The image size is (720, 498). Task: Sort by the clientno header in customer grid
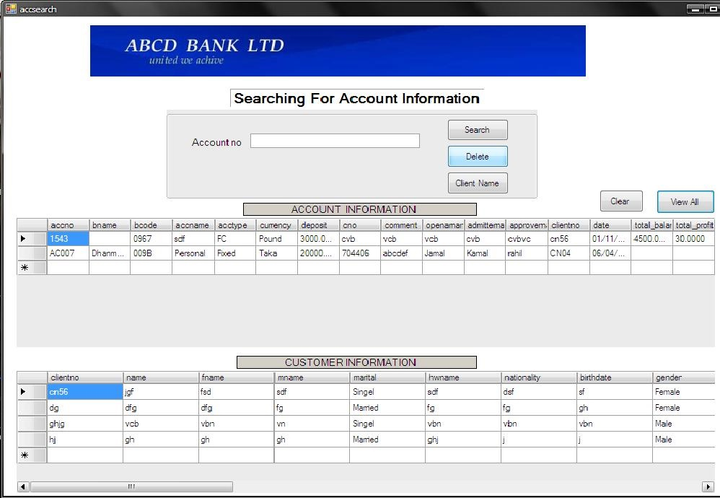pos(85,377)
